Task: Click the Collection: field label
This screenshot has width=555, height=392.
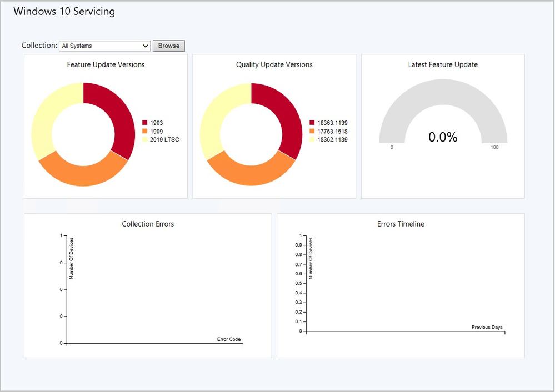Action: tap(39, 46)
